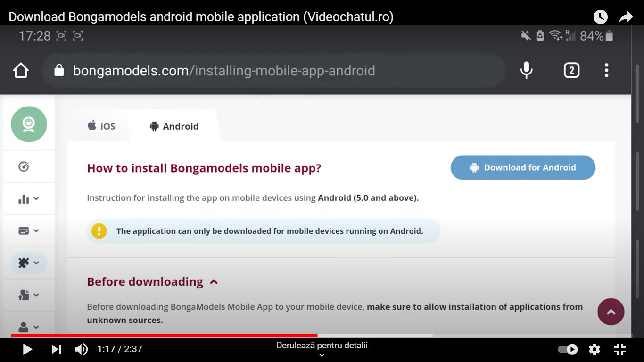Click the credit card payments icon
The width and height of the screenshot is (644, 362).
coord(24,230)
